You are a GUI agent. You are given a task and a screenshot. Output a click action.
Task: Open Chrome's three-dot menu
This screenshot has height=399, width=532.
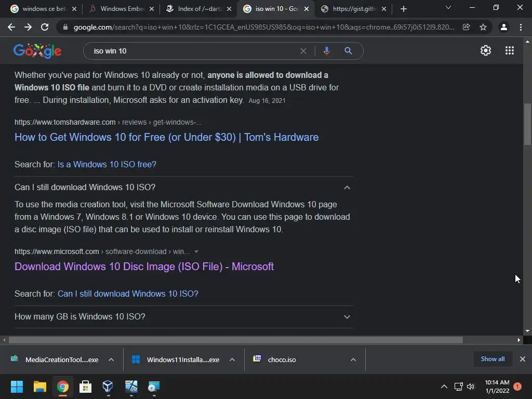click(x=521, y=27)
